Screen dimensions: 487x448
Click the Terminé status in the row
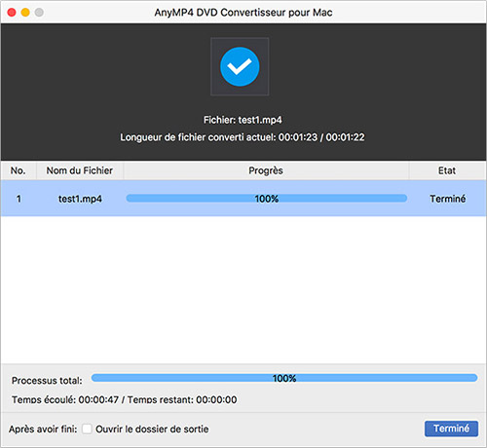pos(448,199)
